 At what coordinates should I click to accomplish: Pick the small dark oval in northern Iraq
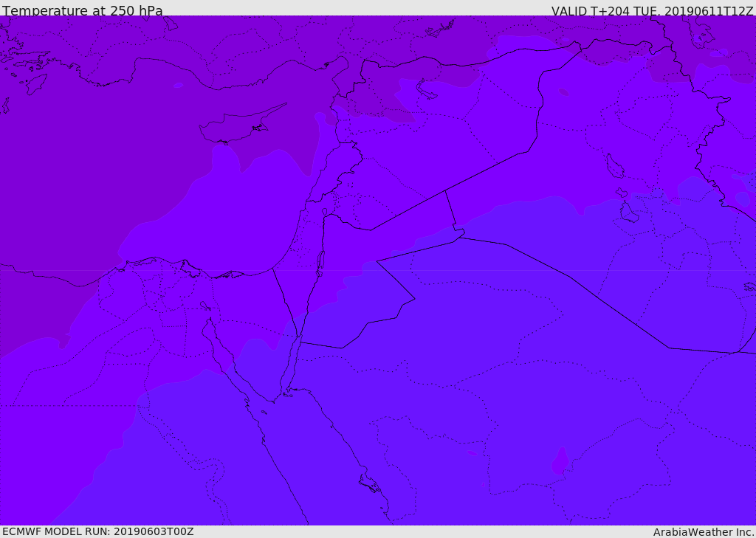coord(564,92)
